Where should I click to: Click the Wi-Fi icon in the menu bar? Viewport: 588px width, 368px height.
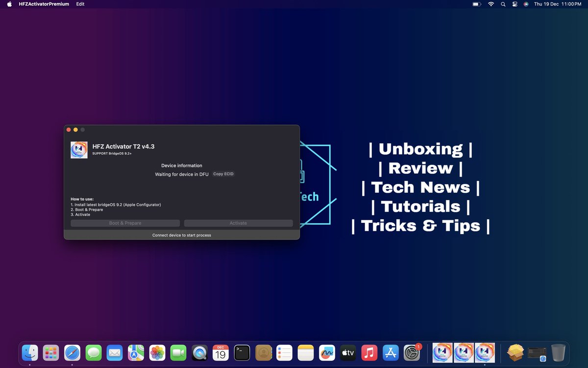pyautogui.click(x=490, y=4)
